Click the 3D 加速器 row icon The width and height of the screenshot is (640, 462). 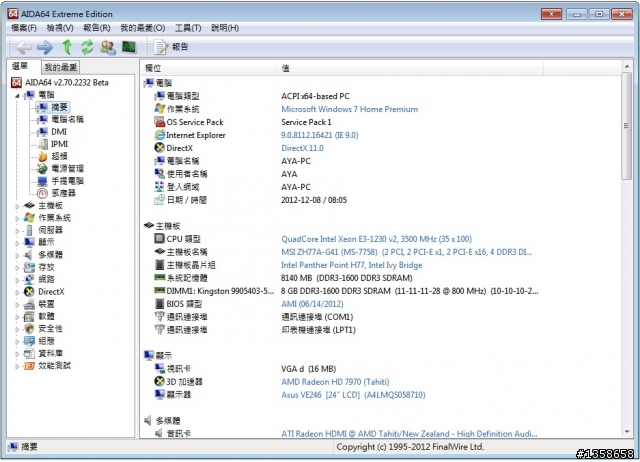click(x=160, y=382)
